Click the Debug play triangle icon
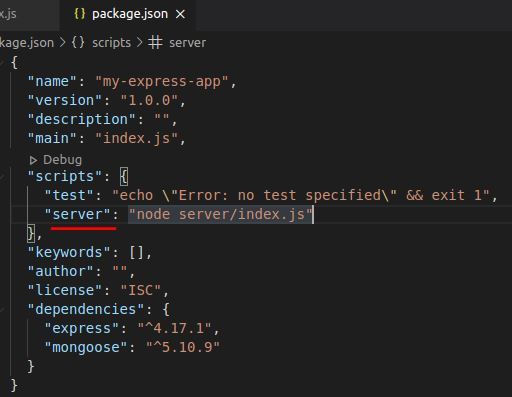The image size is (512, 397). 33,160
